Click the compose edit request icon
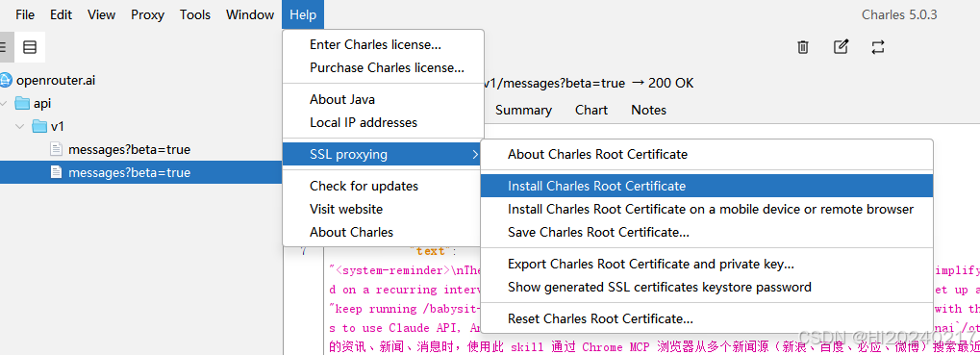 coord(842,47)
